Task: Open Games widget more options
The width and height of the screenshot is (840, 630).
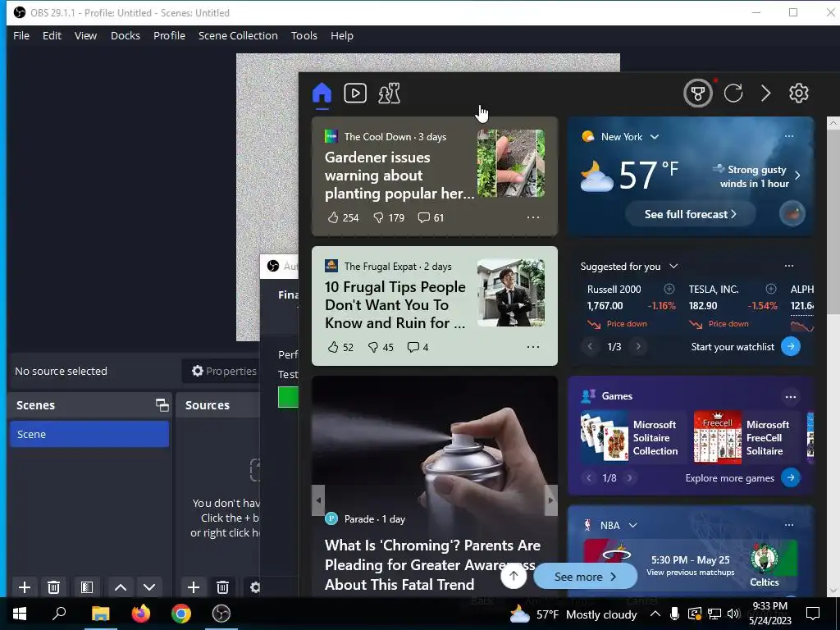Action: pos(791,397)
